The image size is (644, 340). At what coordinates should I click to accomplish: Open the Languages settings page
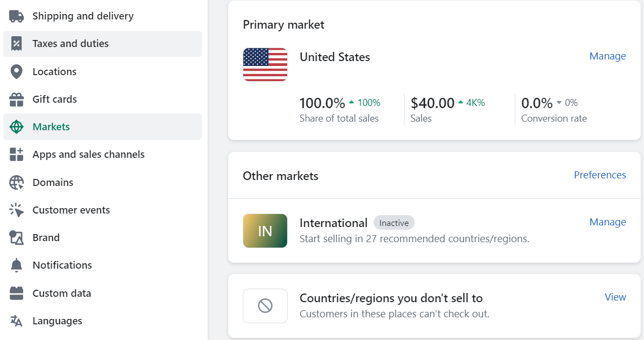point(57,321)
